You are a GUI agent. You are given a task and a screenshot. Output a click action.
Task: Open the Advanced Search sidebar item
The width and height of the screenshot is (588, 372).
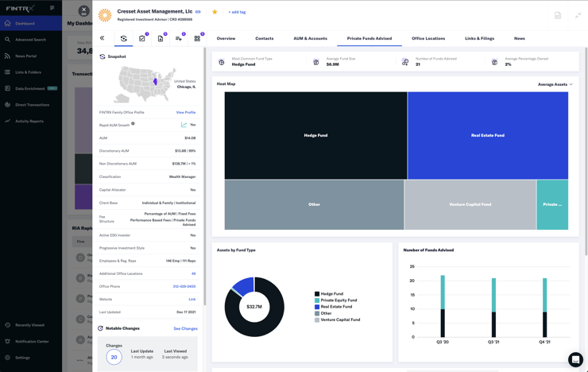tap(30, 40)
